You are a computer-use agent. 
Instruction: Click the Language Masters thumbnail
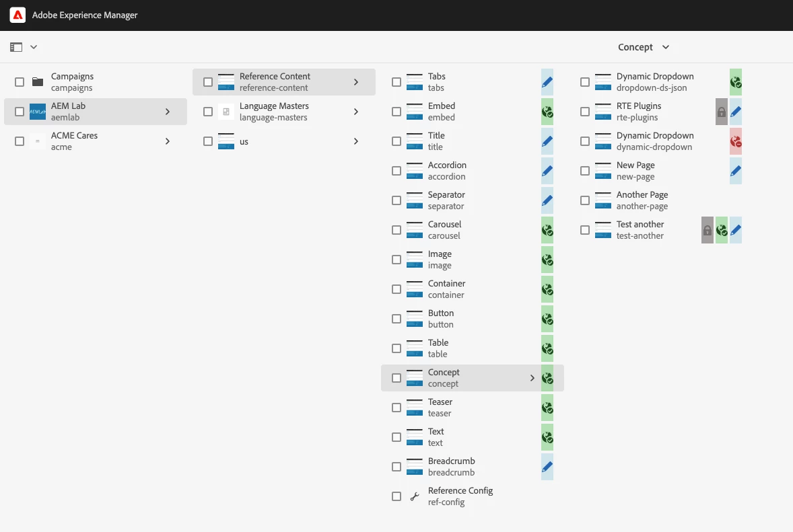click(226, 112)
